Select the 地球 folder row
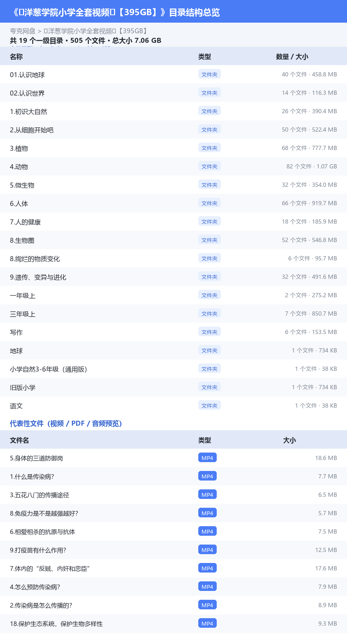This screenshot has height=644, width=347. pyautogui.click(x=173, y=350)
